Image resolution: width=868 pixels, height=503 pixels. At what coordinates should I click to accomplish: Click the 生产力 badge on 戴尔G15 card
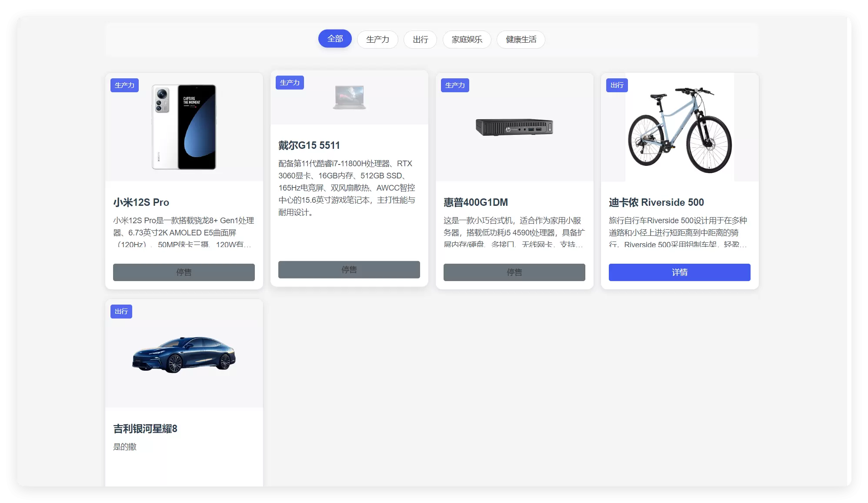tap(290, 83)
